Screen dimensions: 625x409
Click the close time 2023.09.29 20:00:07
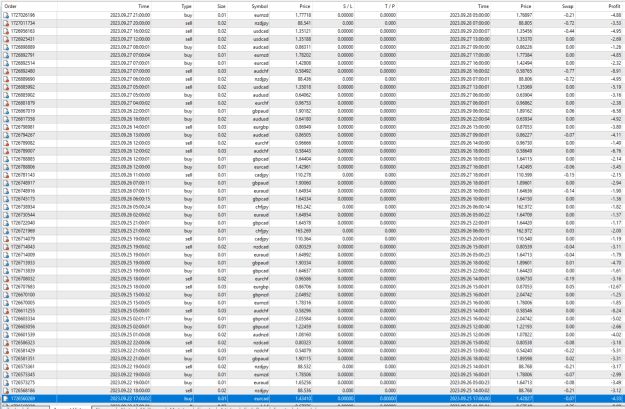(470, 31)
